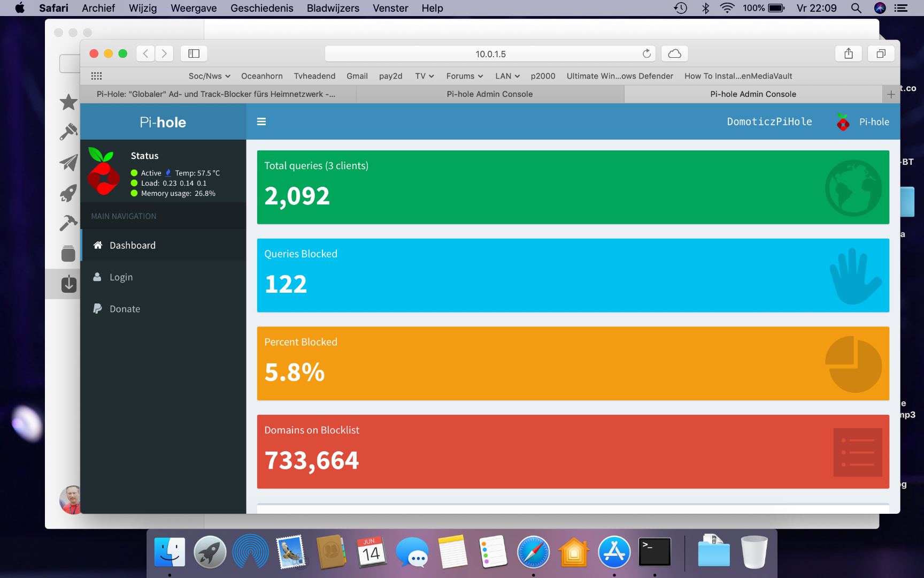The image size is (924, 578).
Task: Expand the Forums bookmarks folder
Action: 465,76
